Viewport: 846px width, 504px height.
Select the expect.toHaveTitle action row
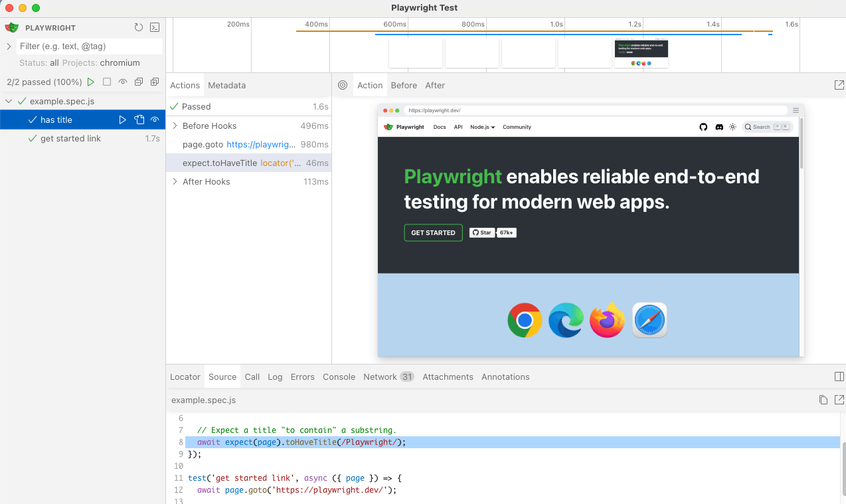[x=248, y=163]
